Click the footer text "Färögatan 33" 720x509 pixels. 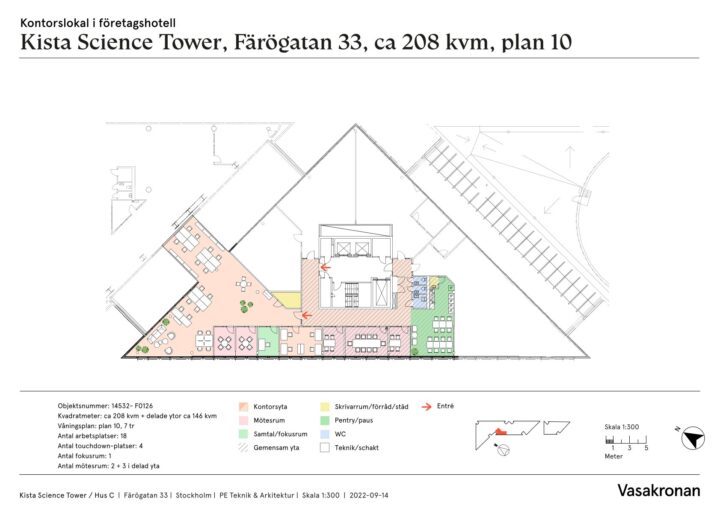(146, 495)
